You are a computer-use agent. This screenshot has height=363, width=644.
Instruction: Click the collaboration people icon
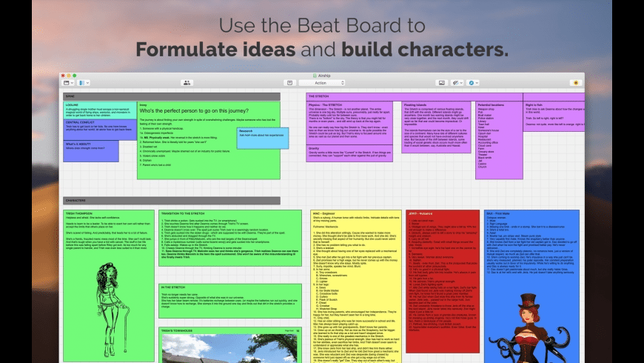tap(187, 83)
